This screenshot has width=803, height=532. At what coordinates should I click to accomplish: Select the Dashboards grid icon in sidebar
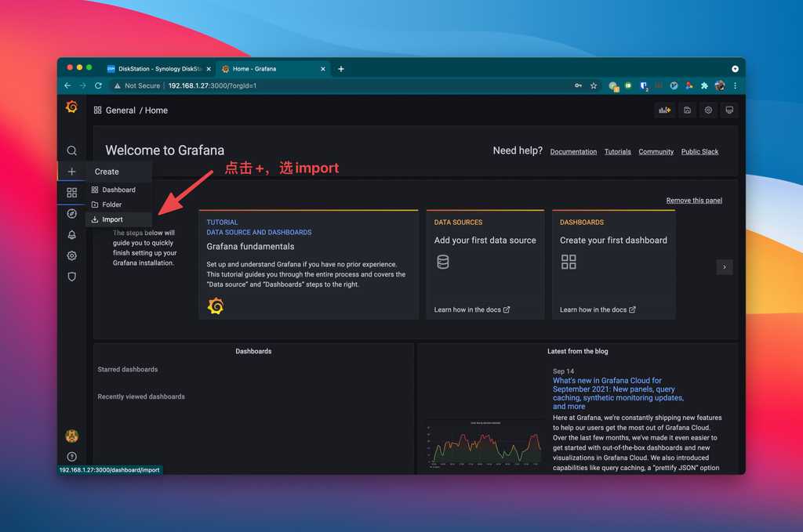(x=71, y=192)
